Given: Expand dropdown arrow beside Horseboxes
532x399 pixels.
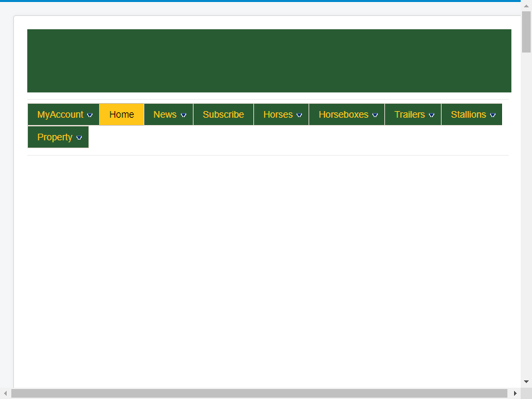Looking at the screenshot, I should point(375,115).
